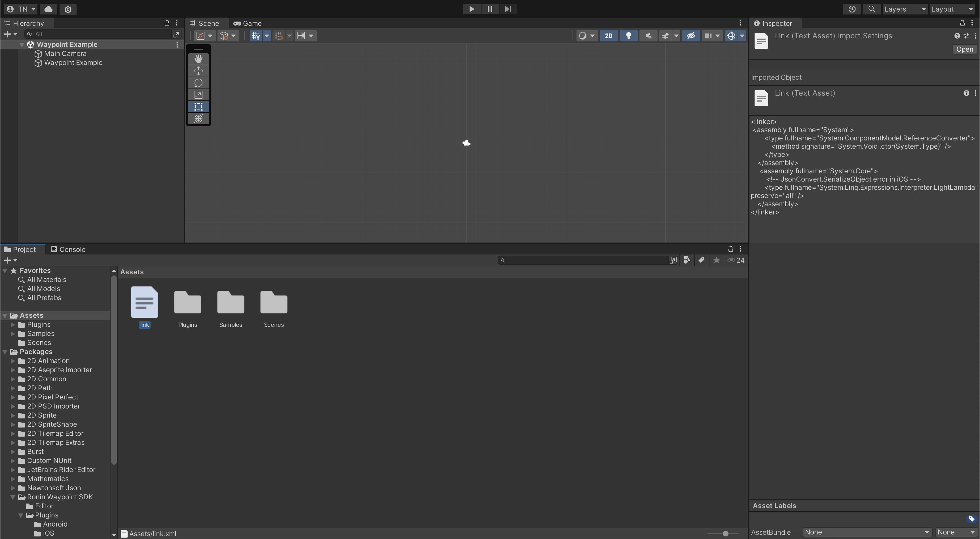980x539 pixels.
Task: Select the Scale tool
Action: click(x=198, y=95)
